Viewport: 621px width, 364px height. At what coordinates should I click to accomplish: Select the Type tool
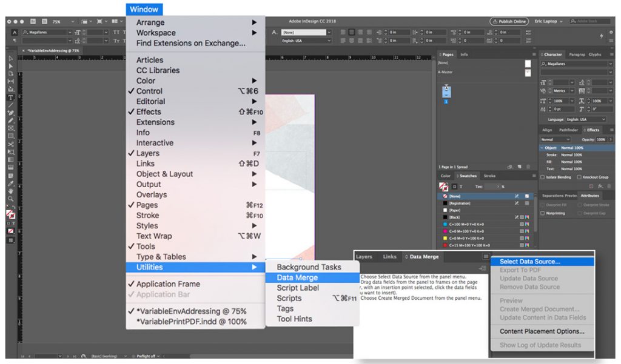click(11, 96)
